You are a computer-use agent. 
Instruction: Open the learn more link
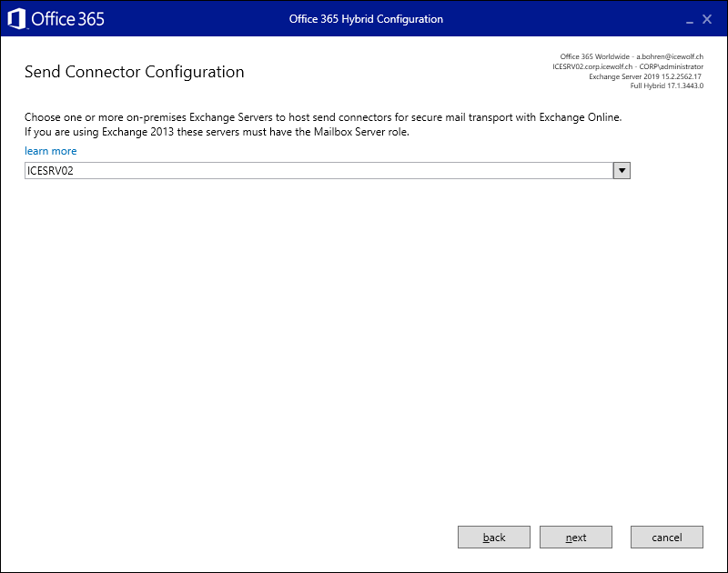click(51, 151)
